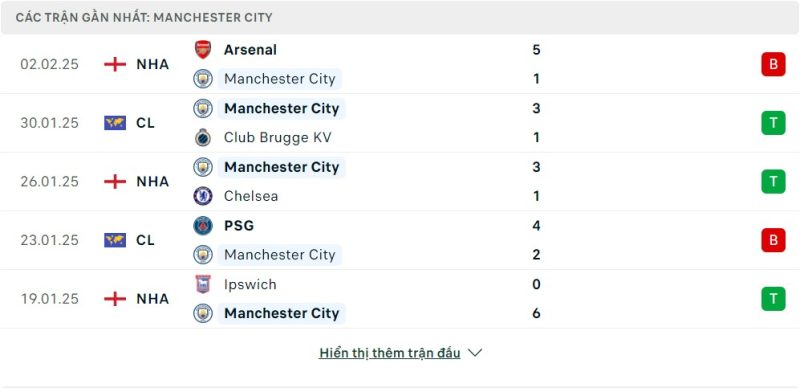Click the Arsenal club crest
The image size is (800, 388).
[203, 50]
